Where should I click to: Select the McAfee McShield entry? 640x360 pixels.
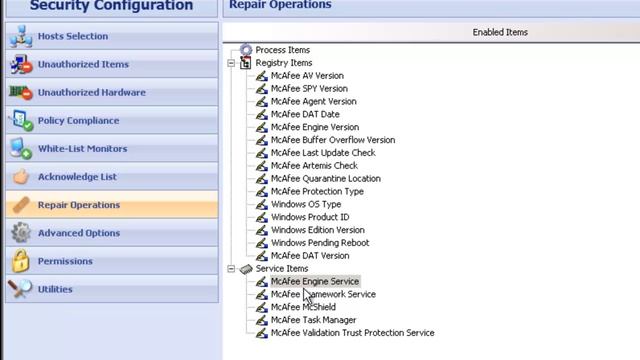click(303, 307)
